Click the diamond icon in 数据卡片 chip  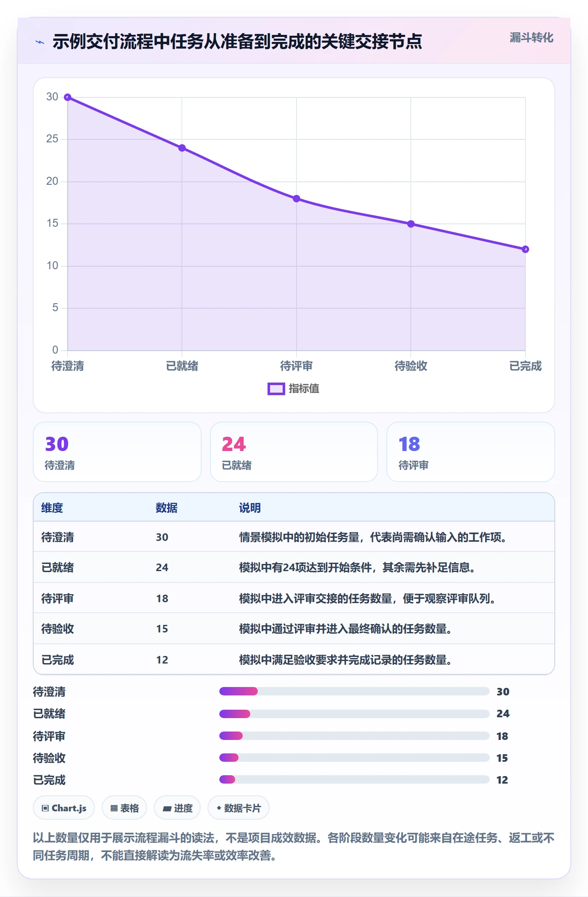(219, 808)
